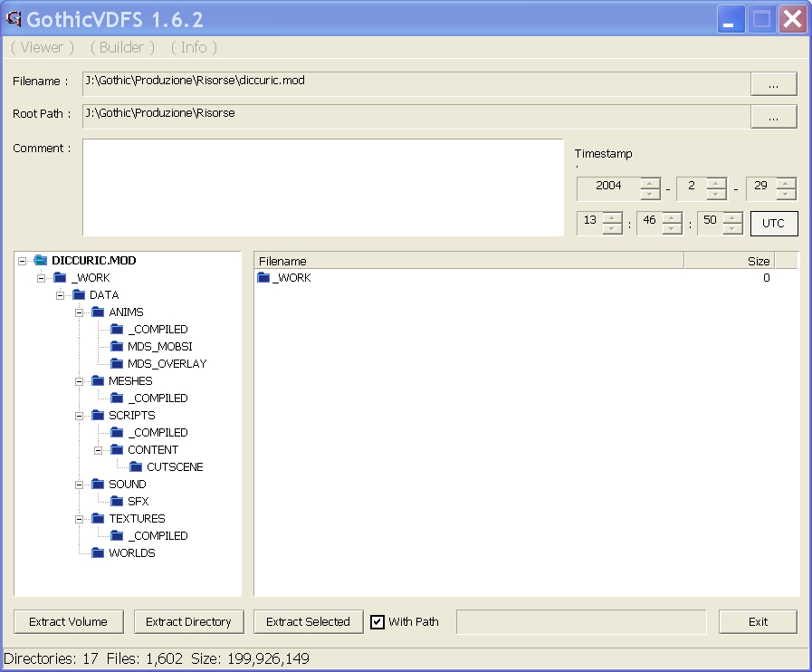Click the Root Path field
The height and width of the screenshot is (672, 812).
pyautogui.click(x=416, y=117)
